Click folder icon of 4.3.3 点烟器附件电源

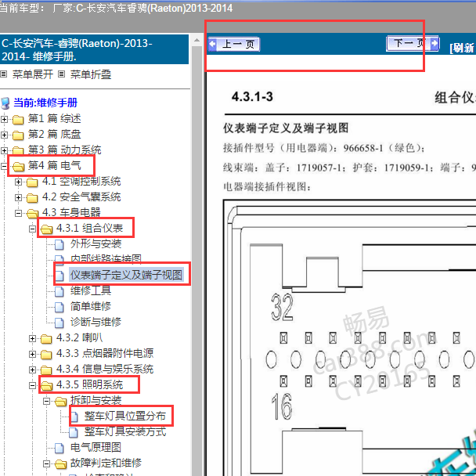pyautogui.click(x=46, y=355)
